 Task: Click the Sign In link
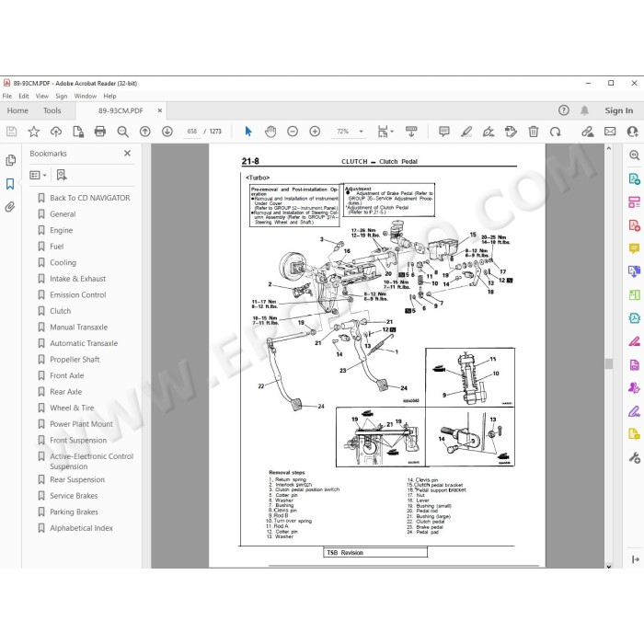(618, 110)
